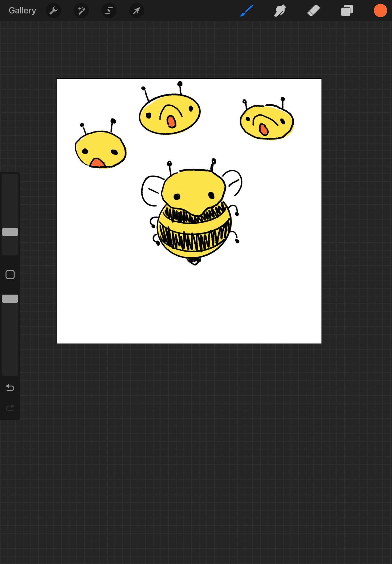Select the Eraser tool
The width and height of the screenshot is (392, 564).
point(313,11)
